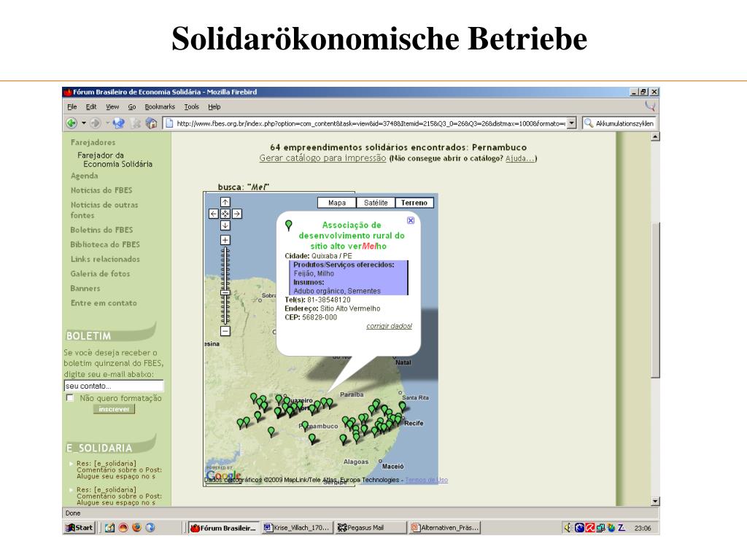The image size is (747, 560).
Task: Open the Bookmarks menu
Action: click(x=160, y=106)
